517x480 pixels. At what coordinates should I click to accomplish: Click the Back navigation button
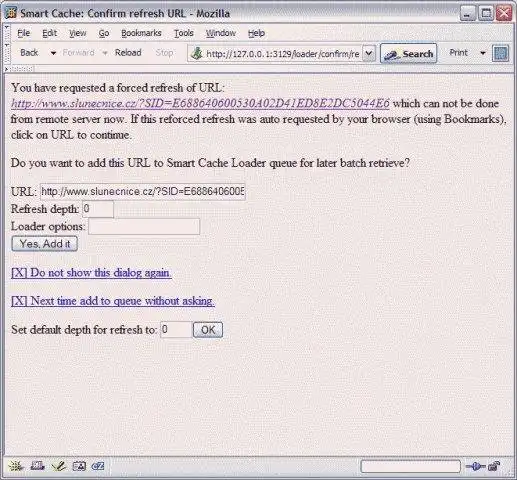pyautogui.click(x=29, y=53)
